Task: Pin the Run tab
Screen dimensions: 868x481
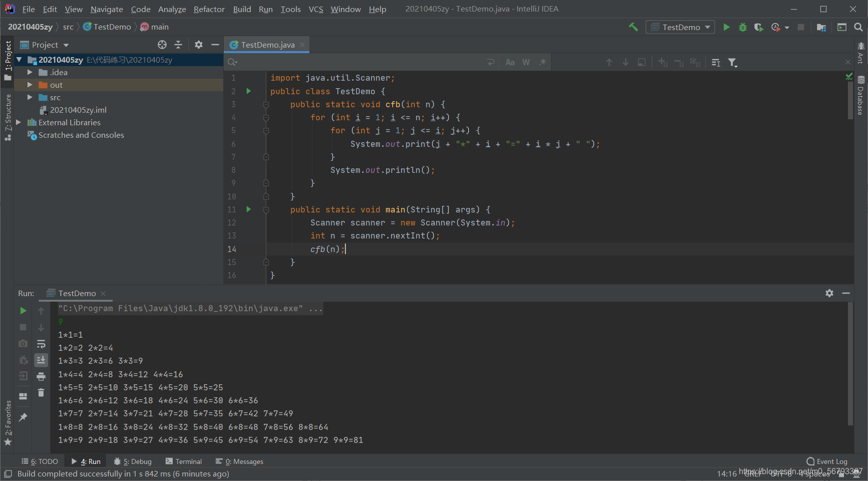Action: (23, 417)
